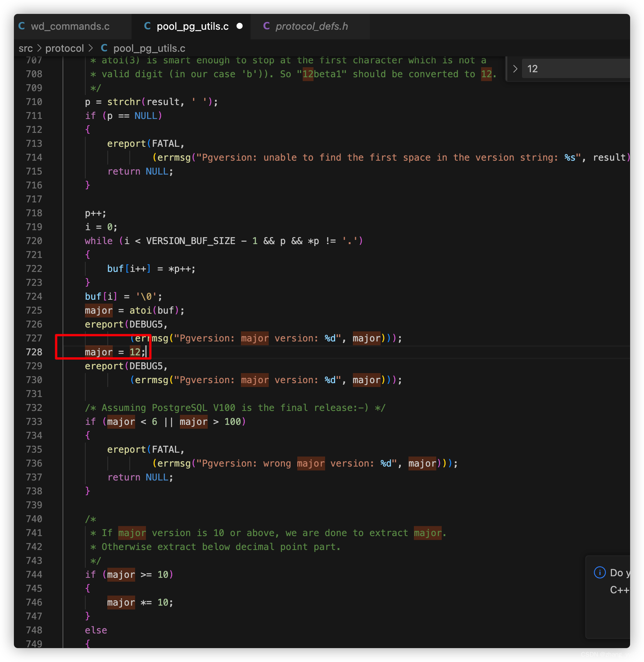Click the src breadcrumb segment

(25, 48)
